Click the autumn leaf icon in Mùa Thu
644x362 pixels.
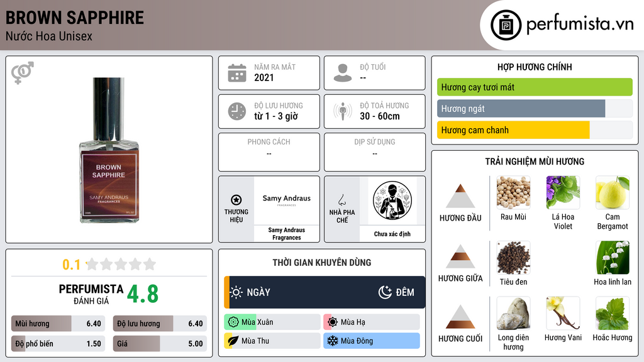tap(233, 341)
